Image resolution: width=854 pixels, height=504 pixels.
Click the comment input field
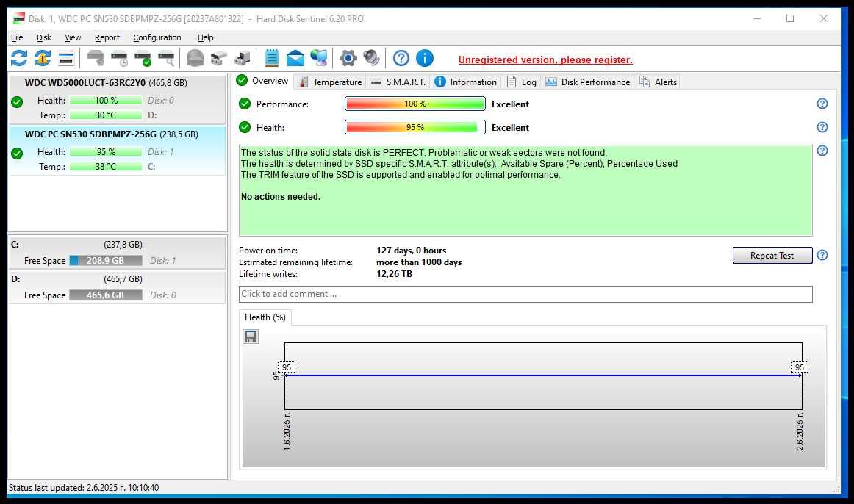(525, 294)
